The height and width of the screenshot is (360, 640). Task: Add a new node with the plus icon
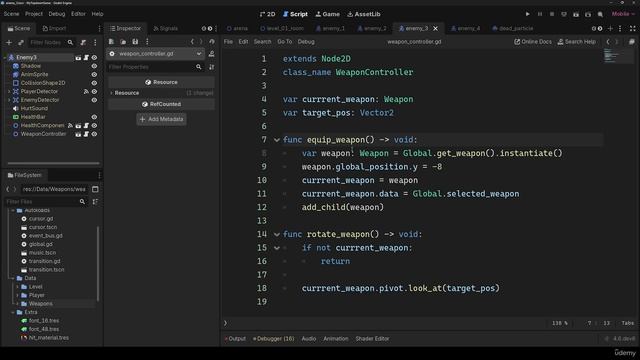tap(9, 42)
